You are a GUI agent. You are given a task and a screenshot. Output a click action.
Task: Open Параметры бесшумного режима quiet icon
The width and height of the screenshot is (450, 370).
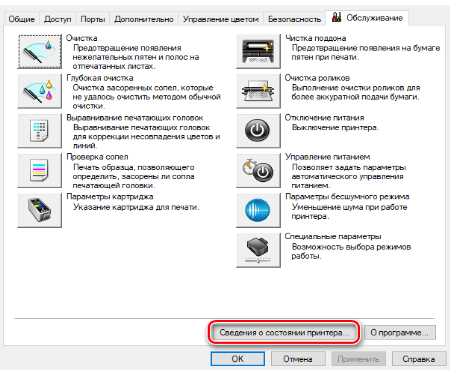pos(258,210)
